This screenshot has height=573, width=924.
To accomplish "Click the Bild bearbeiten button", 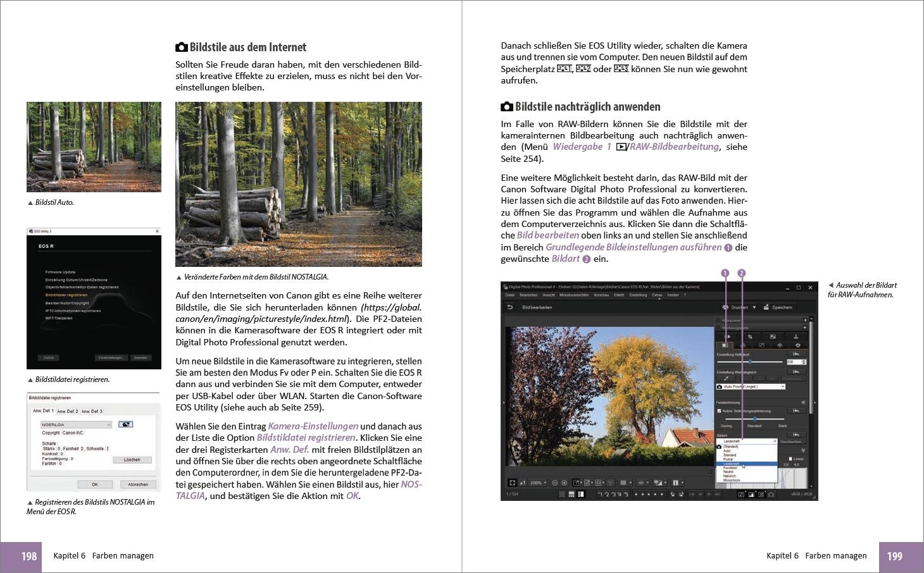I will pyautogui.click(x=539, y=307).
